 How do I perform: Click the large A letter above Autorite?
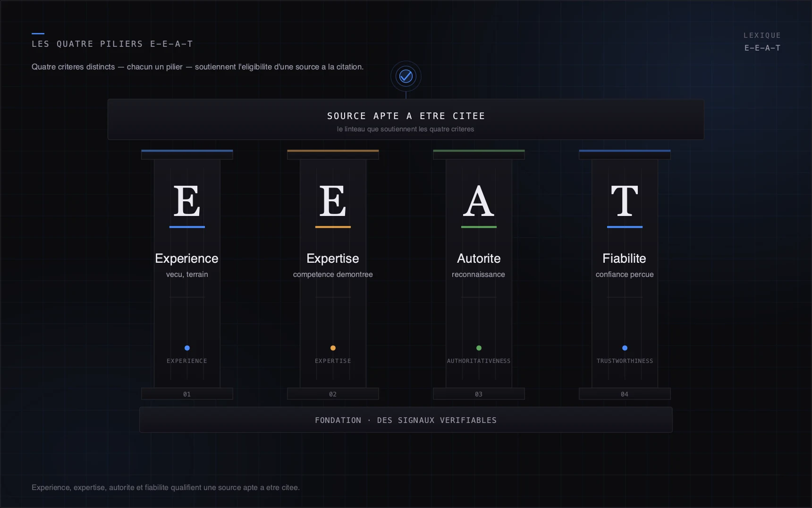tap(479, 201)
